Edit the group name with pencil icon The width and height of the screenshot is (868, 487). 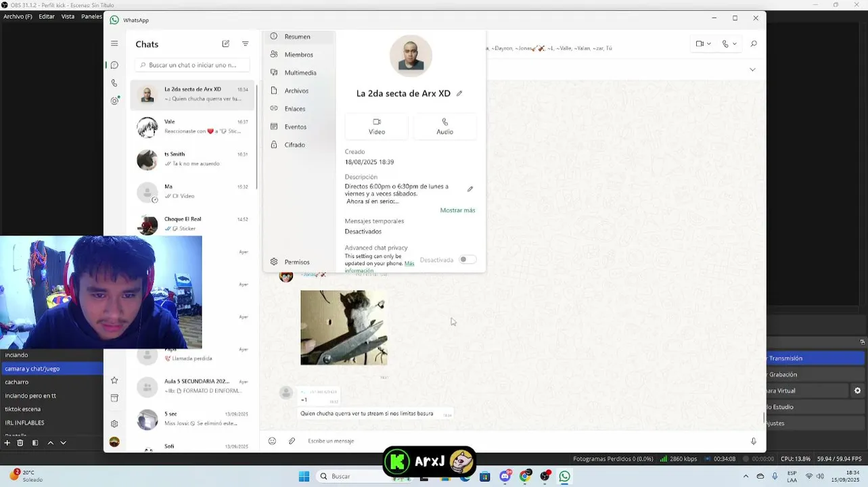click(459, 93)
